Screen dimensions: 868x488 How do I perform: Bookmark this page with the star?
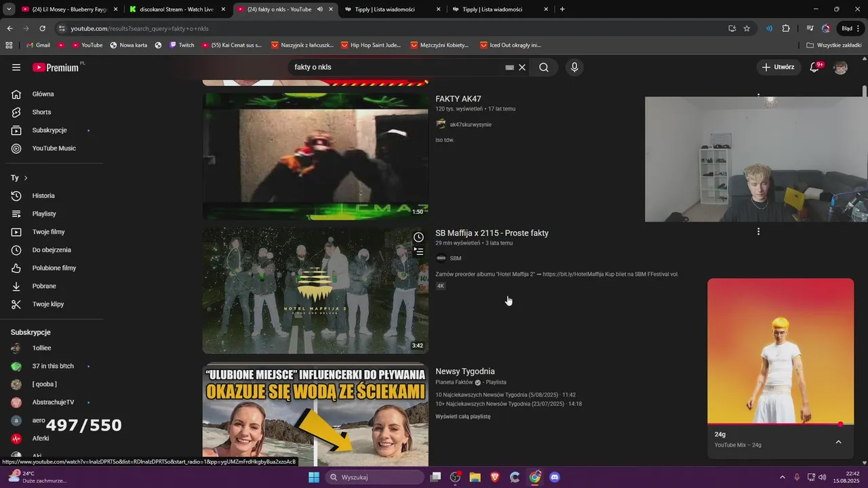coord(747,28)
